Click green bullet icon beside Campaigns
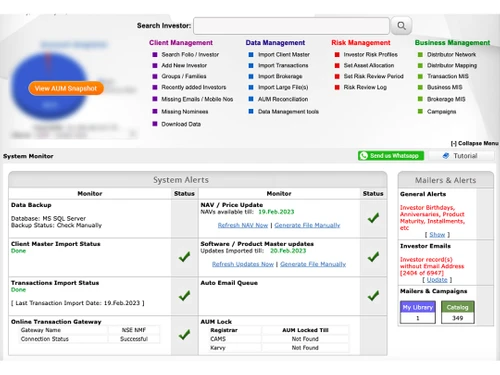The image size is (500, 375). (x=420, y=111)
